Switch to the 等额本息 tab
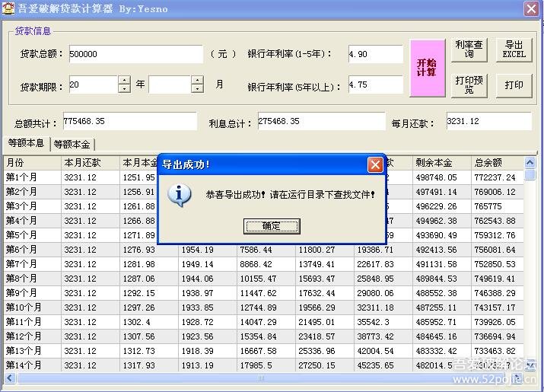544x392 pixels. pos(27,143)
